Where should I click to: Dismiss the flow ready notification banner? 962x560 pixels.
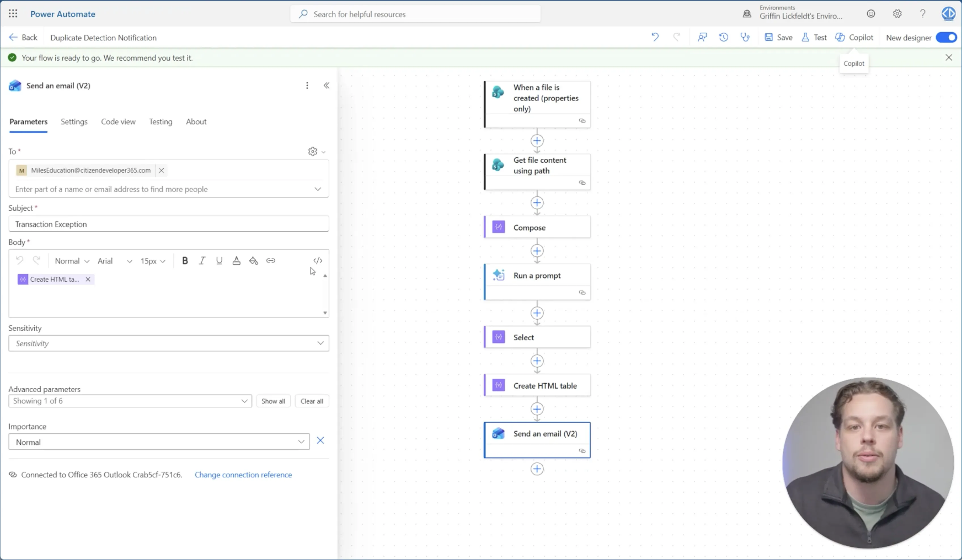(x=949, y=58)
